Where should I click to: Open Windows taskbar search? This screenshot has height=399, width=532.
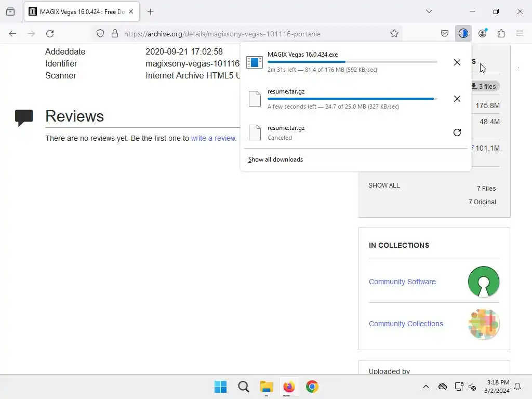coord(244,387)
